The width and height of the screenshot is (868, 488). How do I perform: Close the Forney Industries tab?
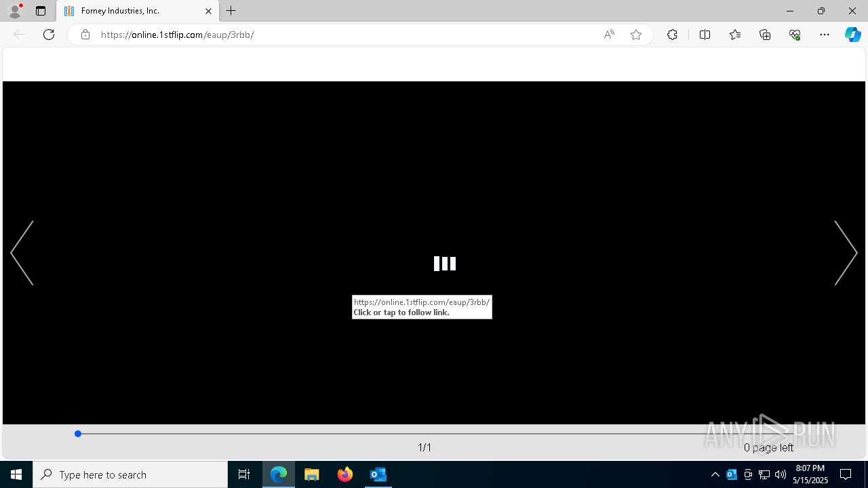pyautogui.click(x=208, y=11)
